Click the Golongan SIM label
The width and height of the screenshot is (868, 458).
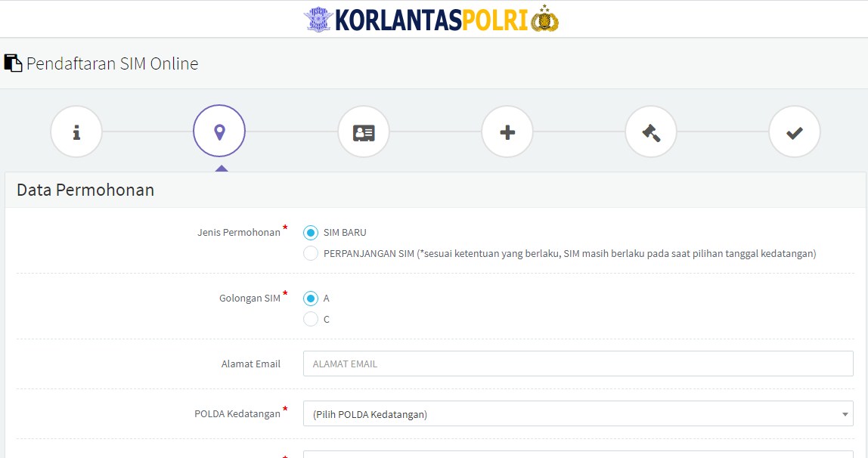click(250, 298)
